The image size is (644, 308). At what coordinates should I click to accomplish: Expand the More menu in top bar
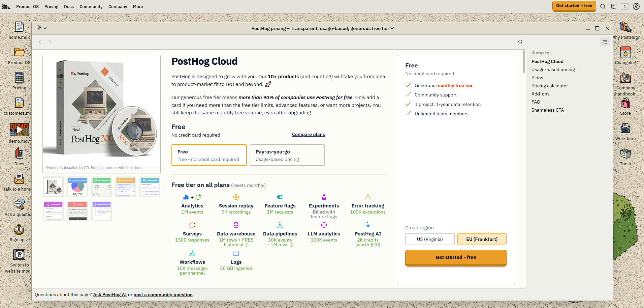click(x=138, y=6)
